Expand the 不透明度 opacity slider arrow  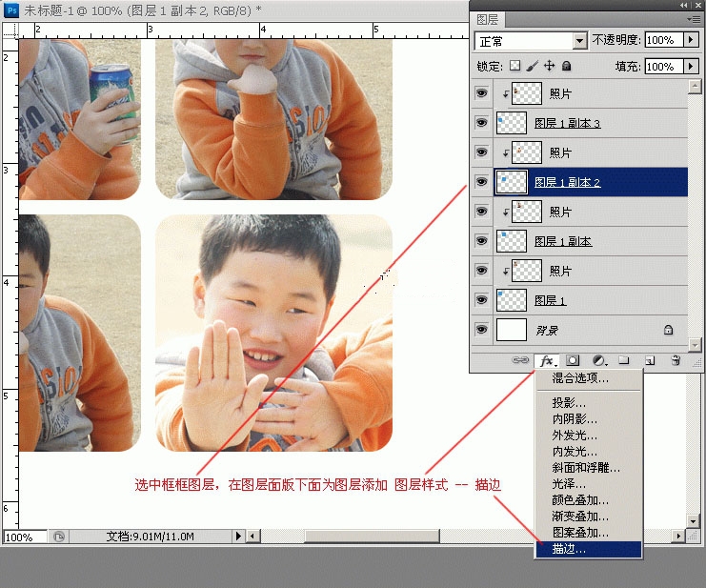click(691, 40)
